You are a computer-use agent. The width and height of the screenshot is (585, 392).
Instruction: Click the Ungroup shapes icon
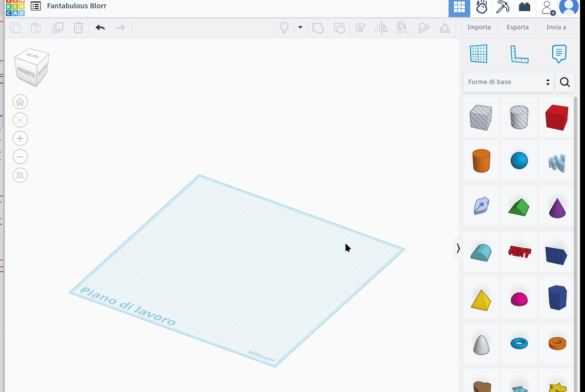(339, 28)
